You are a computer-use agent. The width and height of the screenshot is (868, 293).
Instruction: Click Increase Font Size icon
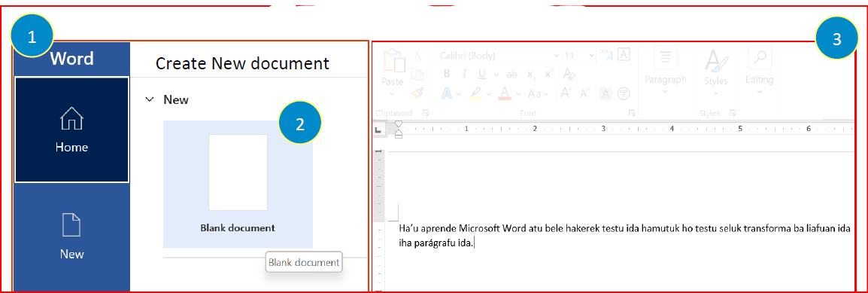pyautogui.click(x=567, y=93)
